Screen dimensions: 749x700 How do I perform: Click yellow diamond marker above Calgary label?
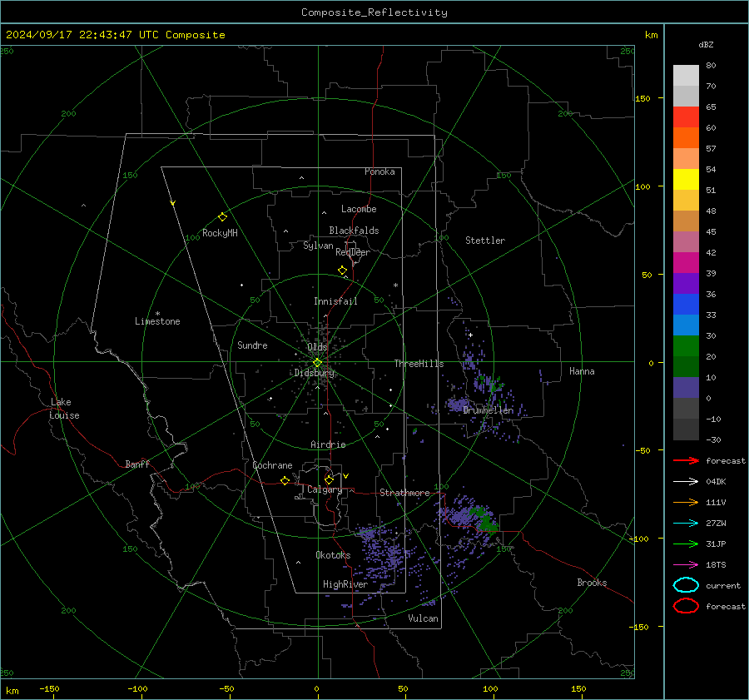click(x=329, y=479)
